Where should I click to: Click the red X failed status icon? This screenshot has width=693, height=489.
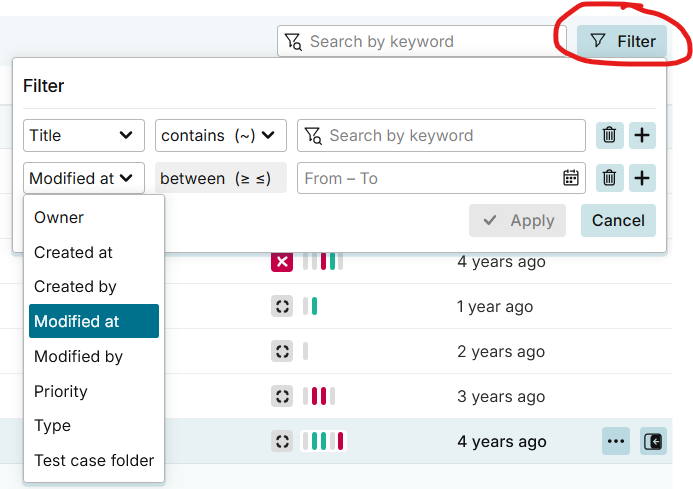pyautogui.click(x=282, y=262)
